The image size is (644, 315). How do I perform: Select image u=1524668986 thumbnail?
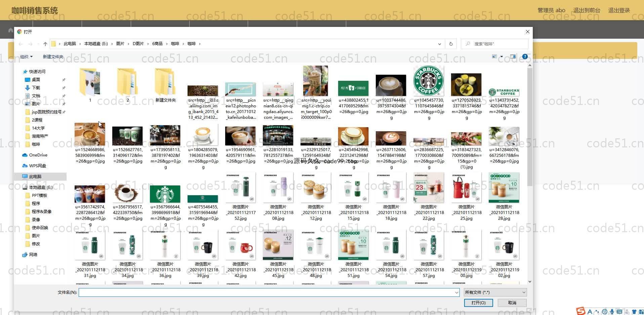point(90,134)
